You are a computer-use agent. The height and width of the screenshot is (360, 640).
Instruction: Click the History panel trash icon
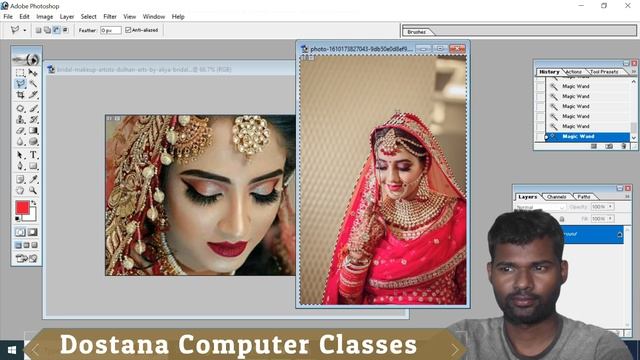(x=624, y=146)
